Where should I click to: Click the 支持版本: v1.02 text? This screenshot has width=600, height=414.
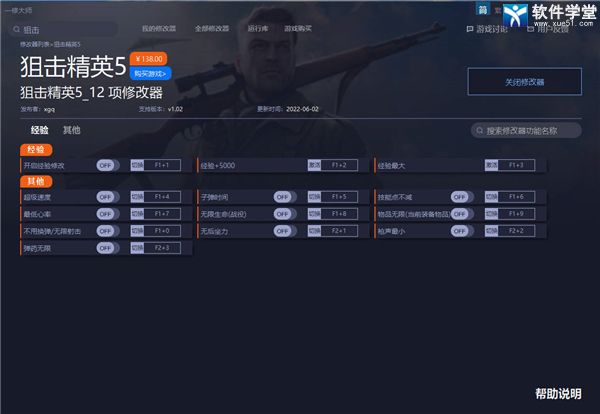[x=161, y=109]
